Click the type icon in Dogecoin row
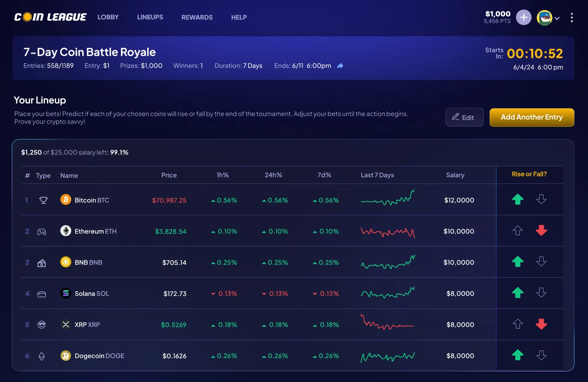Image resolution: width=588 pixels, height=382 pixels. [x=42, y=356]
